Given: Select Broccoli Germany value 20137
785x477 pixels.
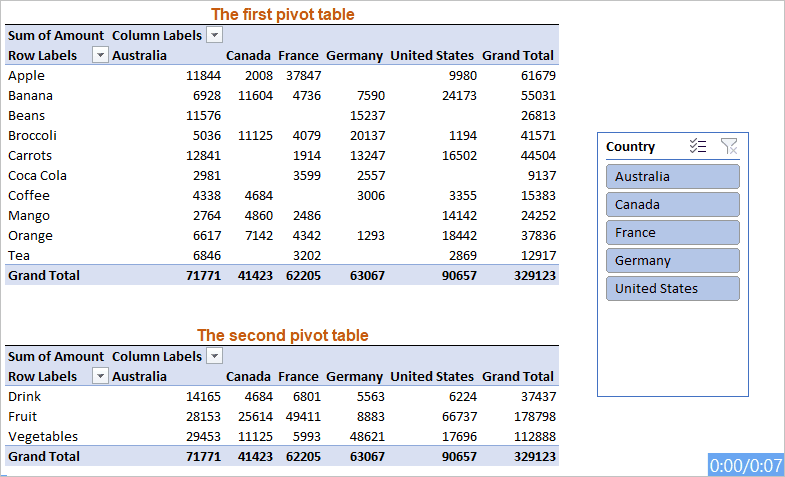Looking at the screenshot, I should 367,136.
